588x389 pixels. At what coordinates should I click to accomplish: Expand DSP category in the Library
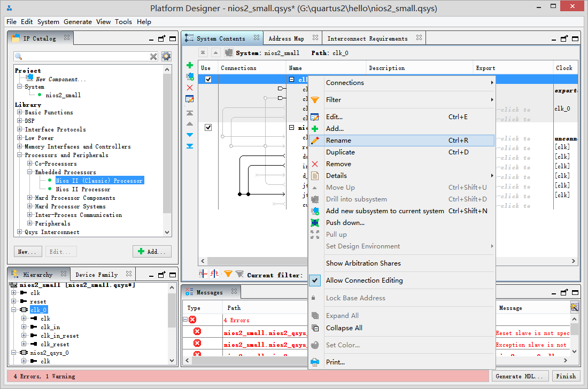(x=19, y=121)
